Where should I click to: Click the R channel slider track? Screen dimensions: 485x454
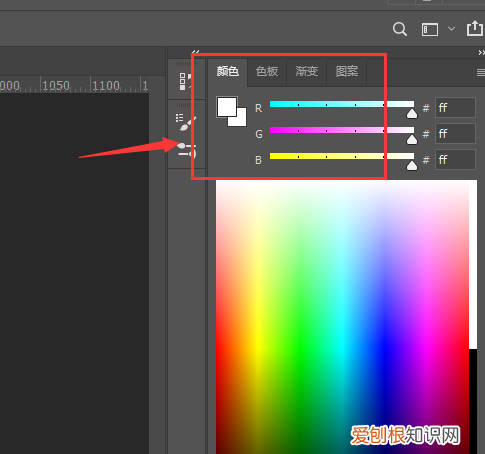(x=342, y=104)
